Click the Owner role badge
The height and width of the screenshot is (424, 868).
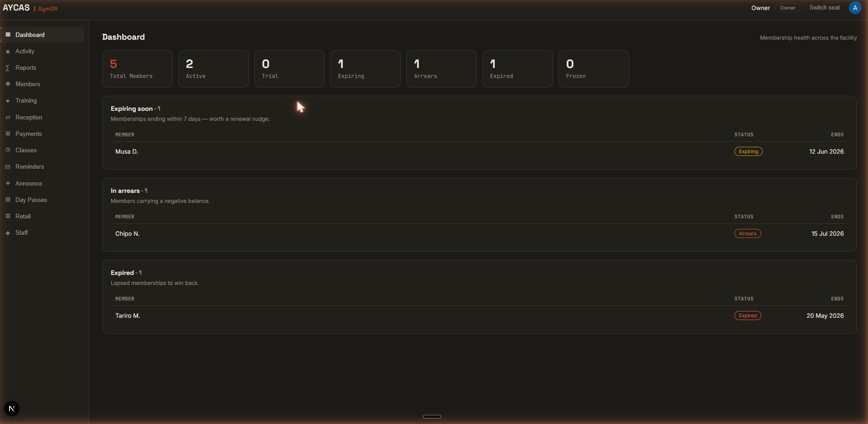point(787,8)
